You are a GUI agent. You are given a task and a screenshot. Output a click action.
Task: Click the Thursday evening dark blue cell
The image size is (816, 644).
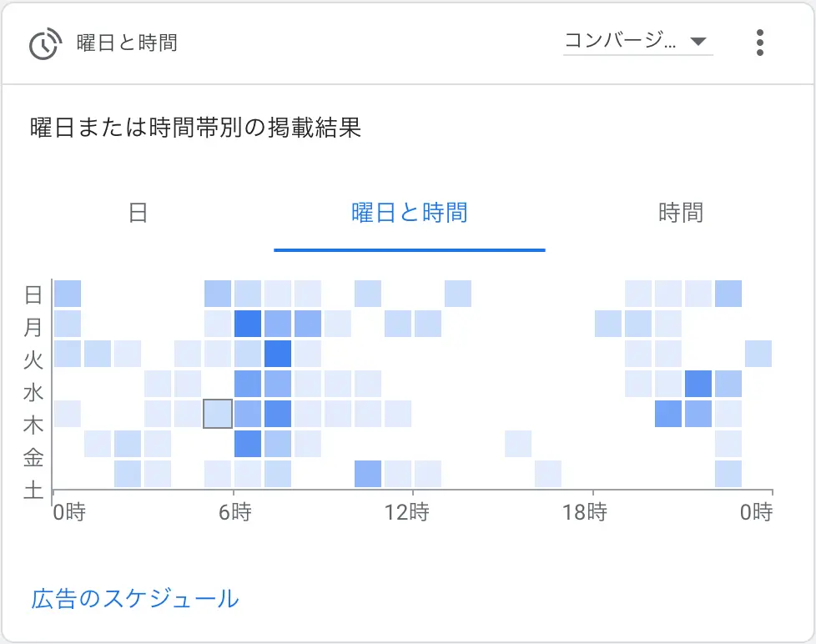(667, 411)
